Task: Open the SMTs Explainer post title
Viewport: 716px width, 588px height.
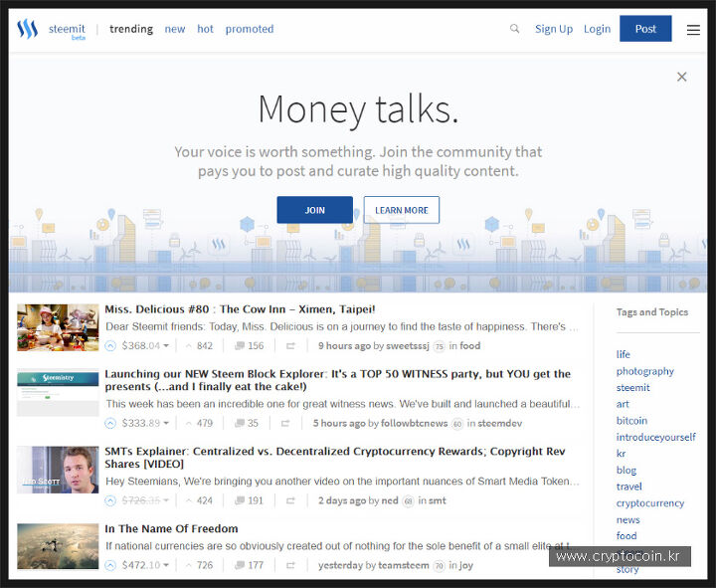Action: [x=335, y=458]
